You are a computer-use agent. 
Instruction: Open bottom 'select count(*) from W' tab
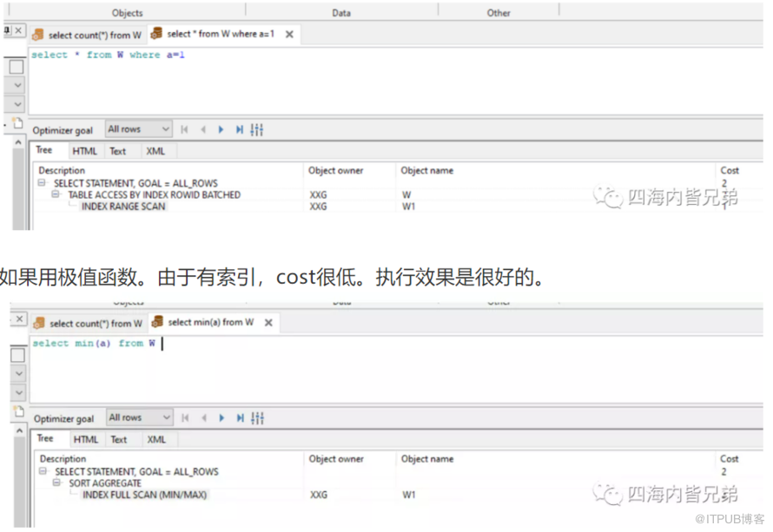click(x=89, y=324)
